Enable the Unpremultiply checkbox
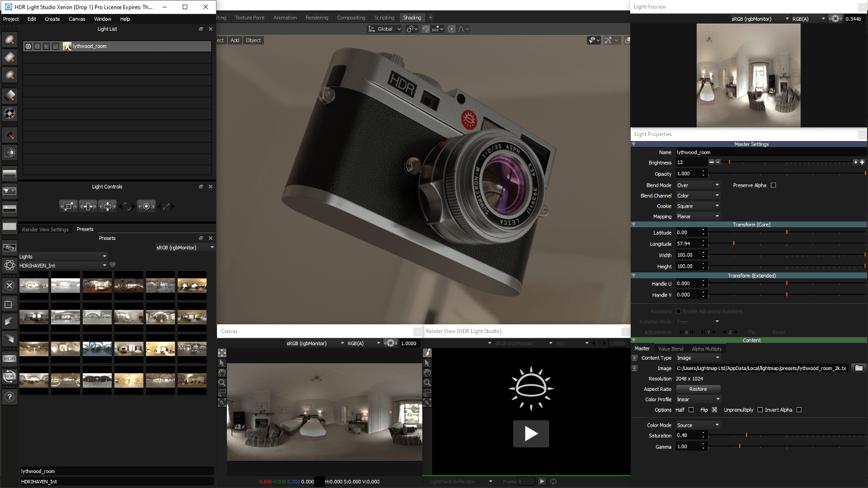Screen dimensions: 868x488 pyautogui.click(x=760, y=410)
